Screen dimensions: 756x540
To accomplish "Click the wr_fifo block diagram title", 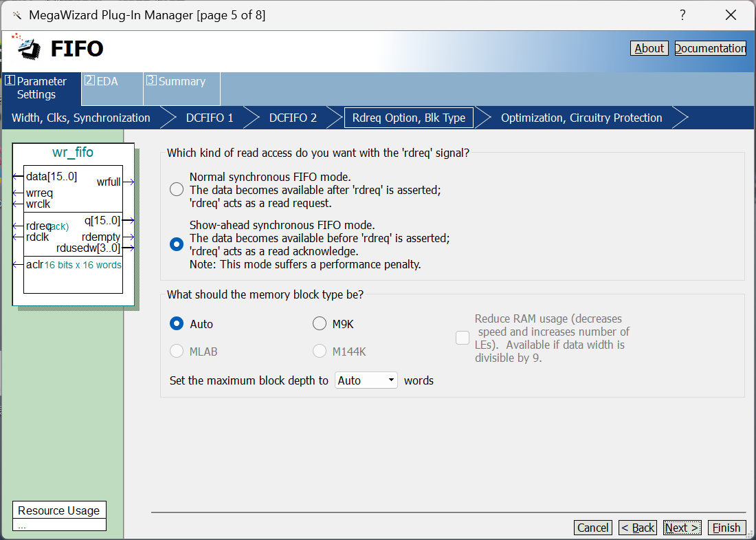I will (73, 153).
